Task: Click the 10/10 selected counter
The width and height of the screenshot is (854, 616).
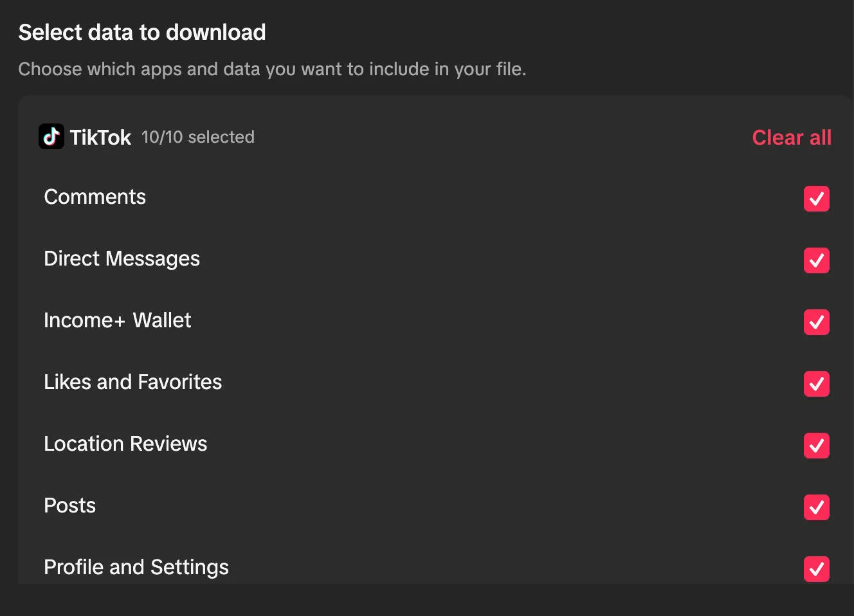Action: (x=198, y=137)
